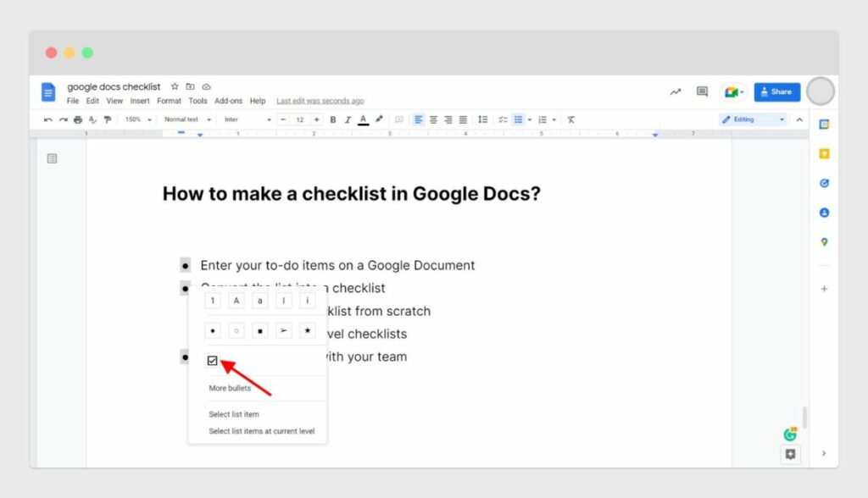Image resolution: width=868 pixels, height=498 pixels.
Task: Select the Clear formatting icon
Action: click(x=570, y=119)
